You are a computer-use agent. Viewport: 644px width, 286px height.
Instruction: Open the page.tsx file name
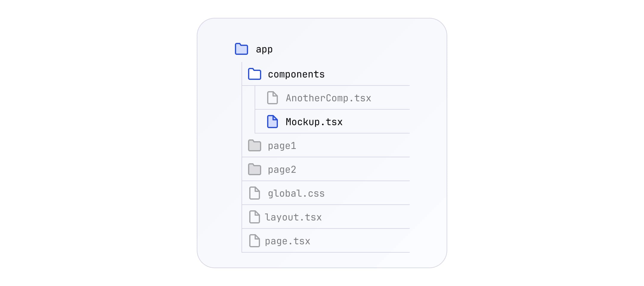[x=287, y=241]
